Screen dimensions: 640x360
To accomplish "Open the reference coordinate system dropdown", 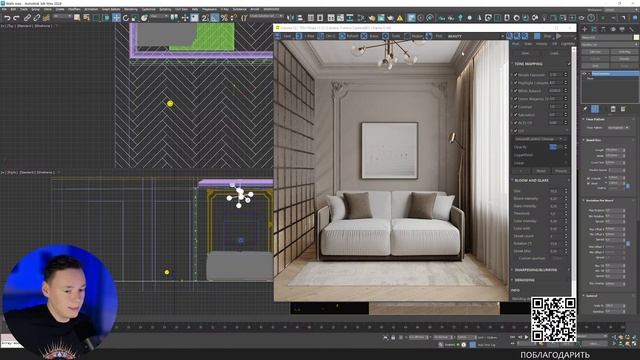I will point(159,16).
